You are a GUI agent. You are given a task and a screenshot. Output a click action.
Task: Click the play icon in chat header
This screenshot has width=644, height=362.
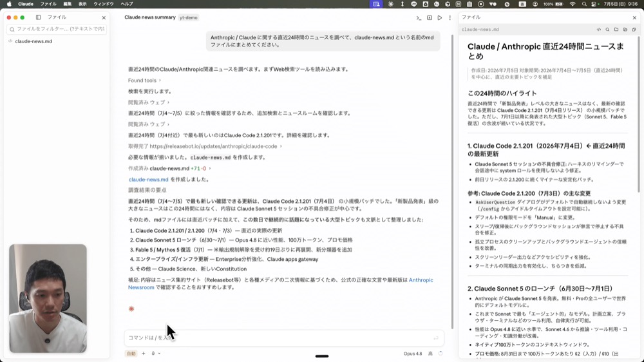pyautogui.click(x=439, y=17)
